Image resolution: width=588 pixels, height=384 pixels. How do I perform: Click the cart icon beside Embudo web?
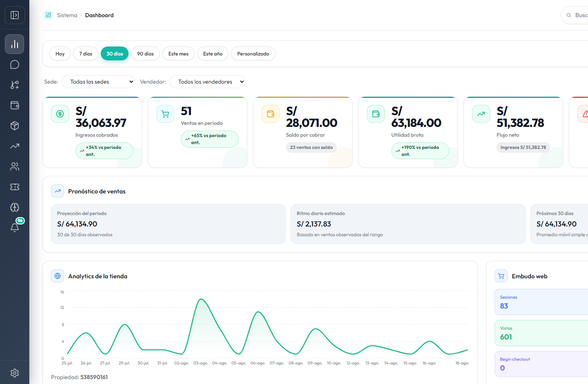501,276
